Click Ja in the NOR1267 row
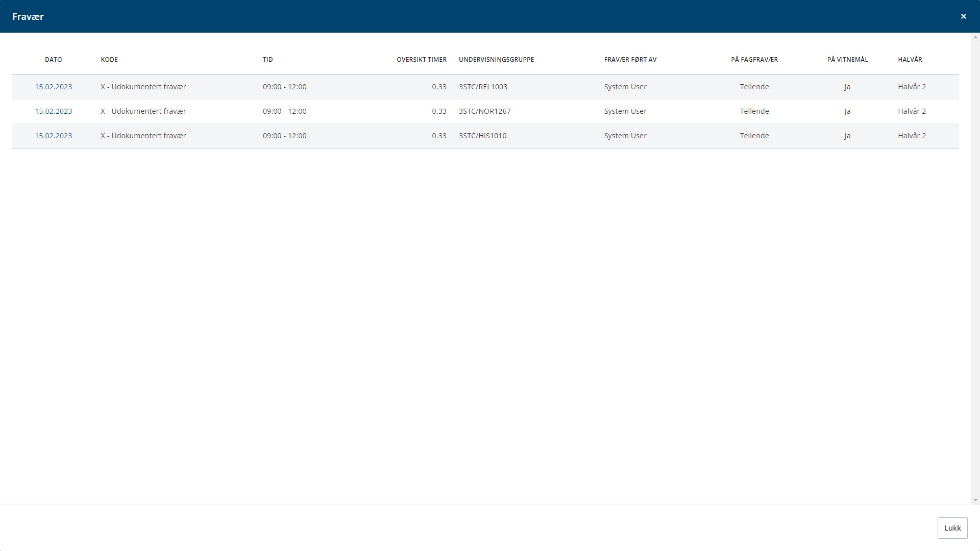 (x=847, y=111)
